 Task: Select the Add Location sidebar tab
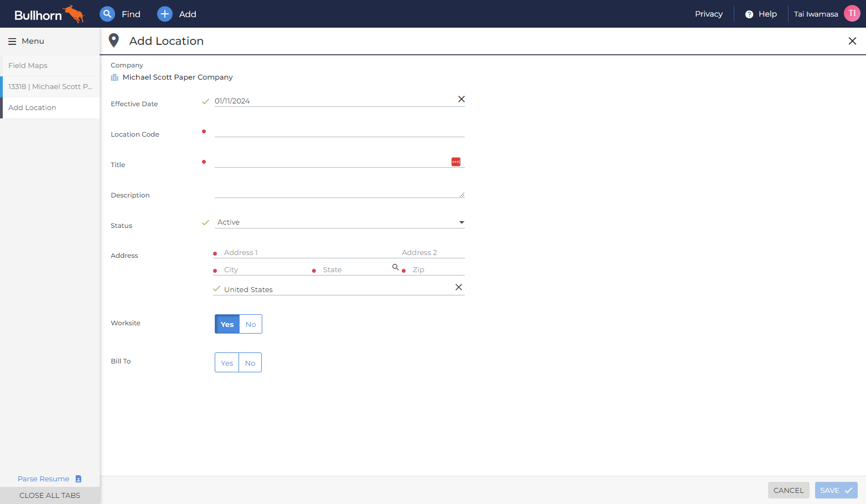[50, 107]
